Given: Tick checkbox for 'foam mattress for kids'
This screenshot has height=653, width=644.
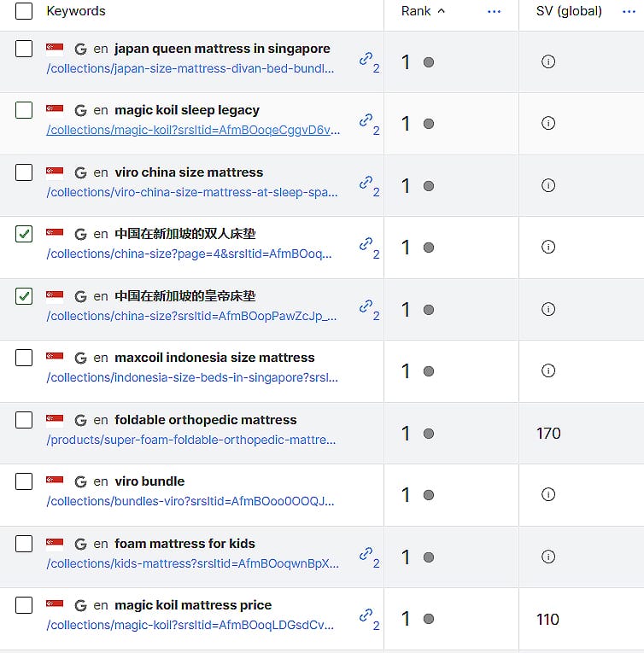Looking at the screenshot, I should (24, 544).
